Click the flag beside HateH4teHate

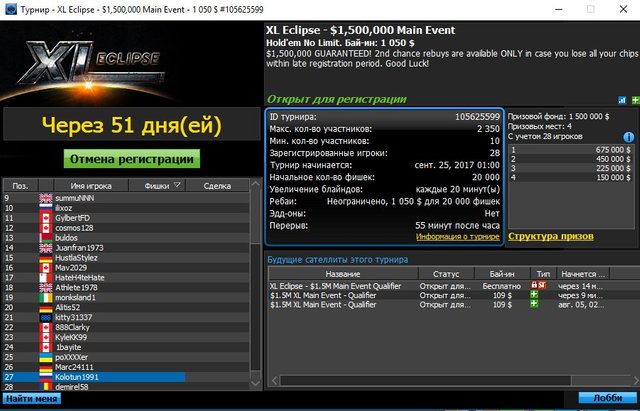46,278
